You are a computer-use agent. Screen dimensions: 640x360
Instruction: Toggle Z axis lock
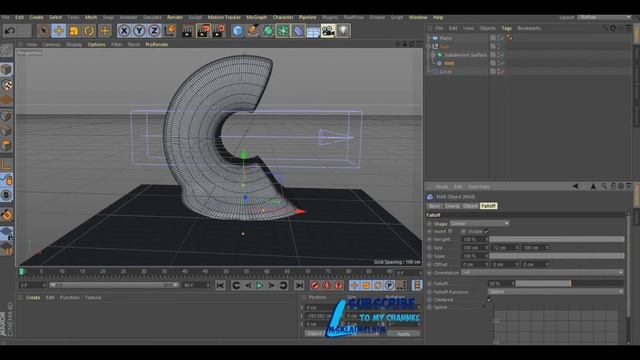pos(154,31)
